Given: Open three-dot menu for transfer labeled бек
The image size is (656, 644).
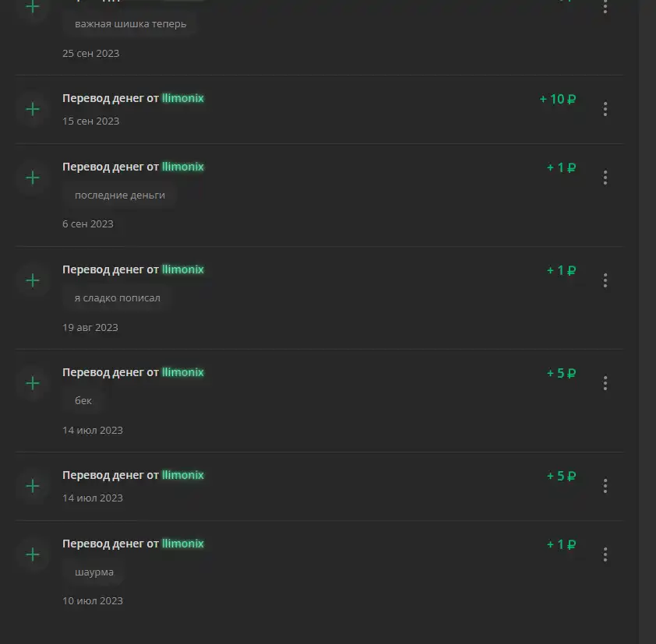Looking at the screenshot, I should (605, 383).
